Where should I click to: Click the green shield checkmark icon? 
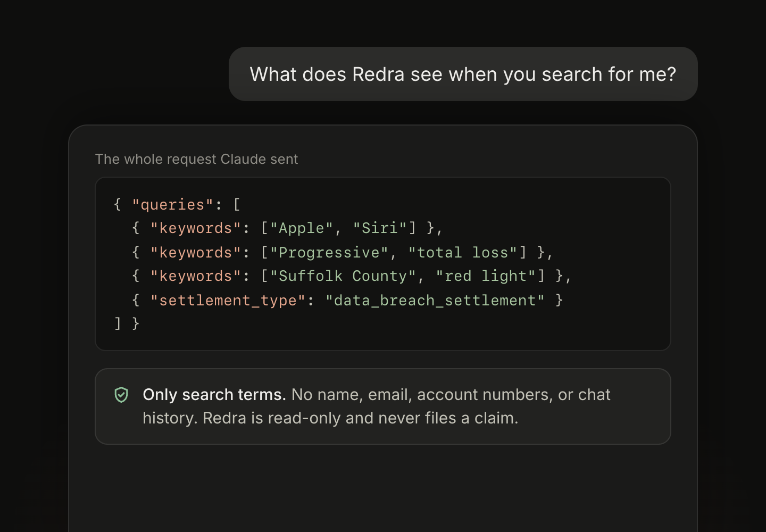click(x=121, y=395)
